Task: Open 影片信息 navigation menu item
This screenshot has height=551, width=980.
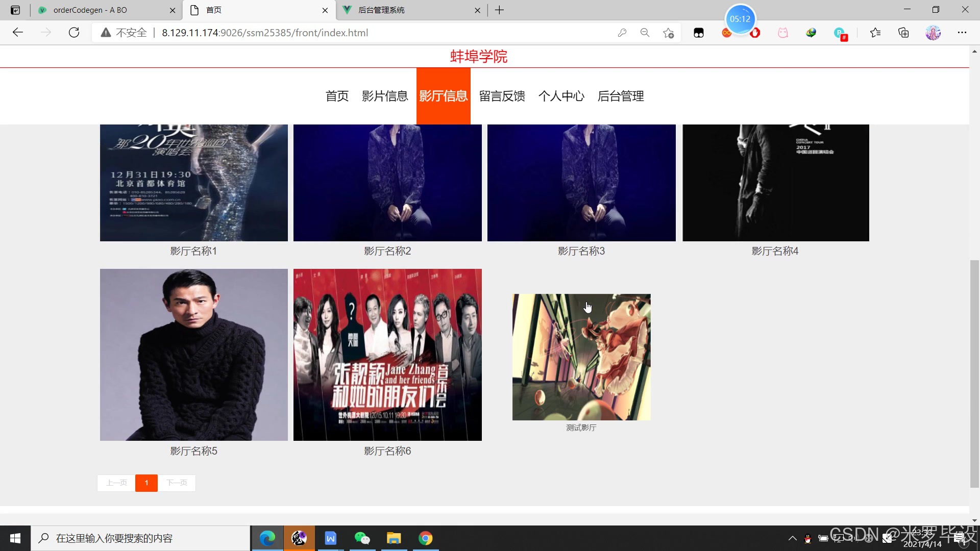Action: 385,96
